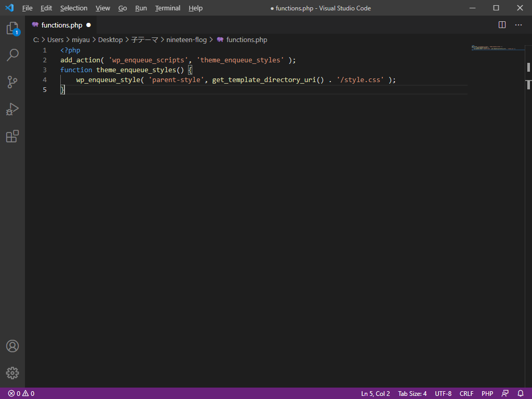Change CRLF line ending in status bar
Screen dimensions: 532x399
pos(466,394)
